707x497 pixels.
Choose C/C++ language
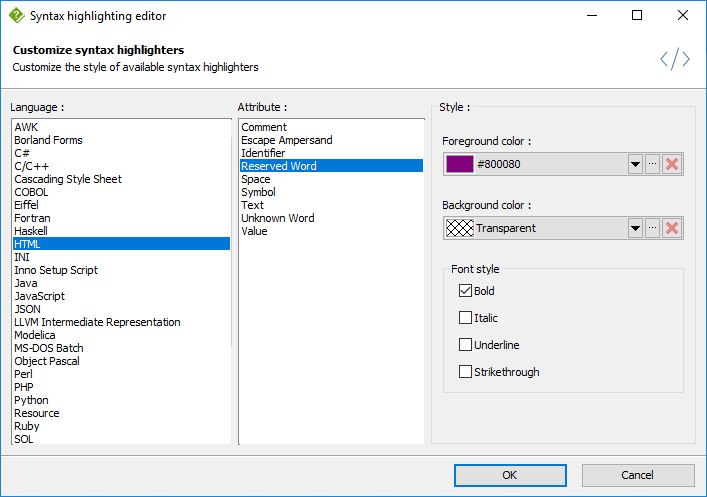coord(122,166)
